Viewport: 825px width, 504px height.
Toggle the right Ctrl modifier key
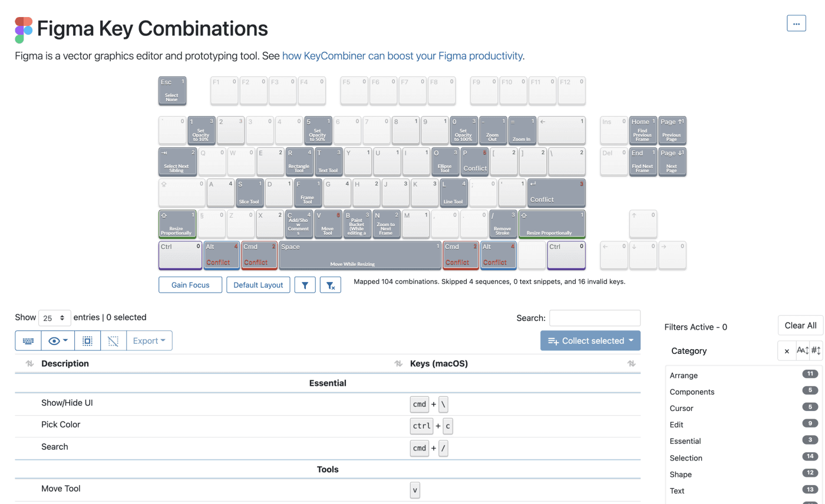(566, 255)
